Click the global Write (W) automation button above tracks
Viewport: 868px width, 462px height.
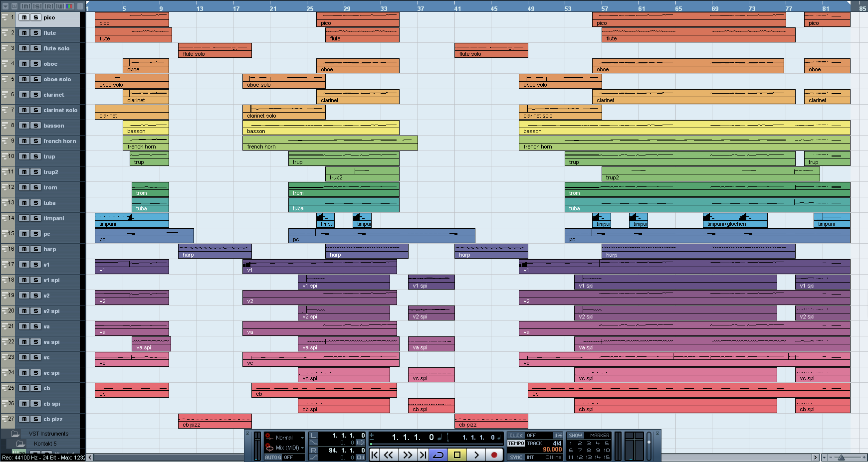pos(59,6)
